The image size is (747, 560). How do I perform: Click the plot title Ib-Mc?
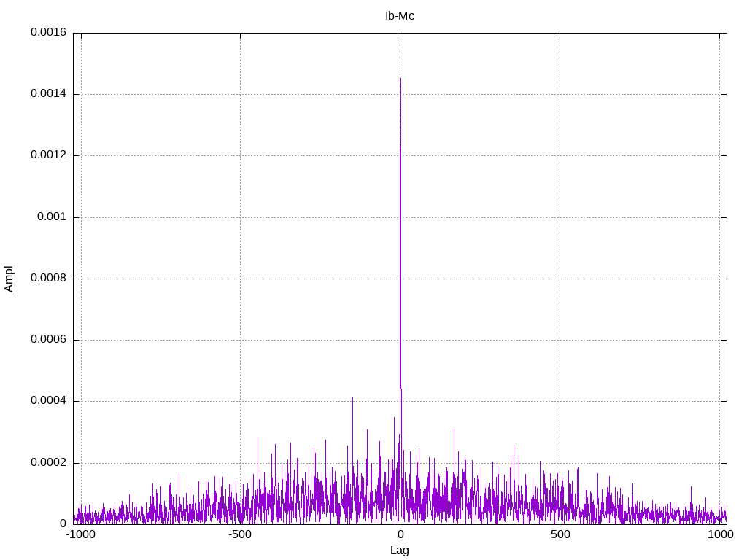pyautogui.click(x=400, y=16)
